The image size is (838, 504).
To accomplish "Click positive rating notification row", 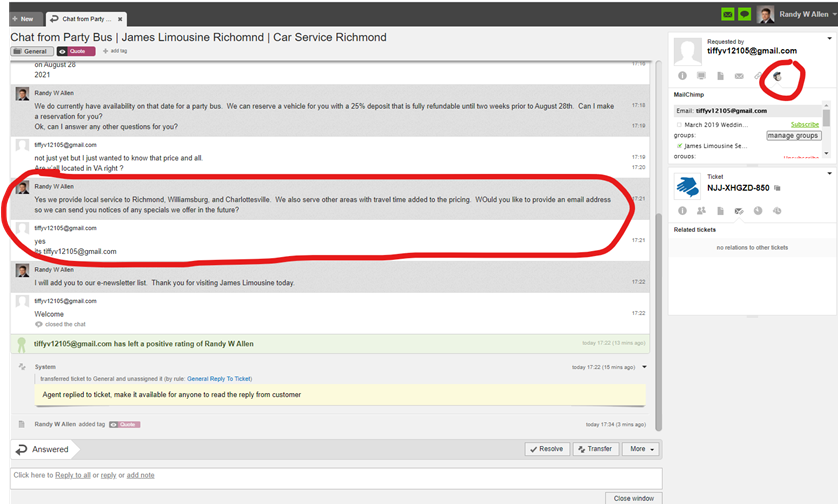I will [x=330, y=344].
